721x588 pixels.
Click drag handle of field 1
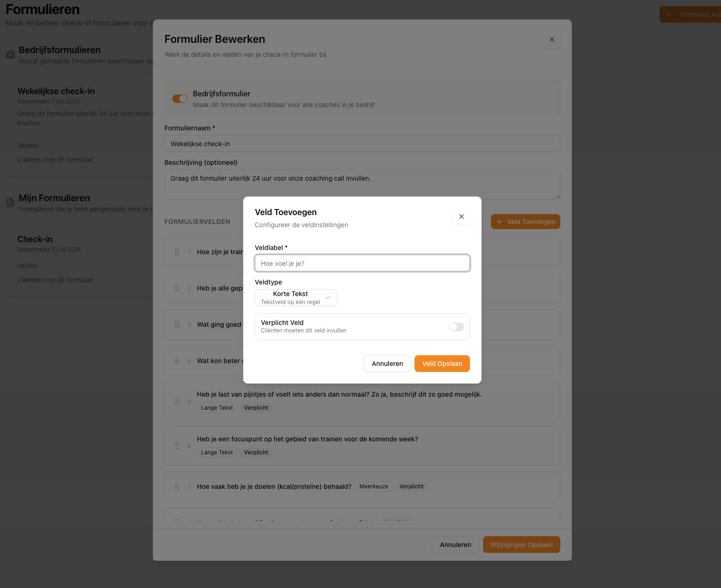(x=177, y=252)
